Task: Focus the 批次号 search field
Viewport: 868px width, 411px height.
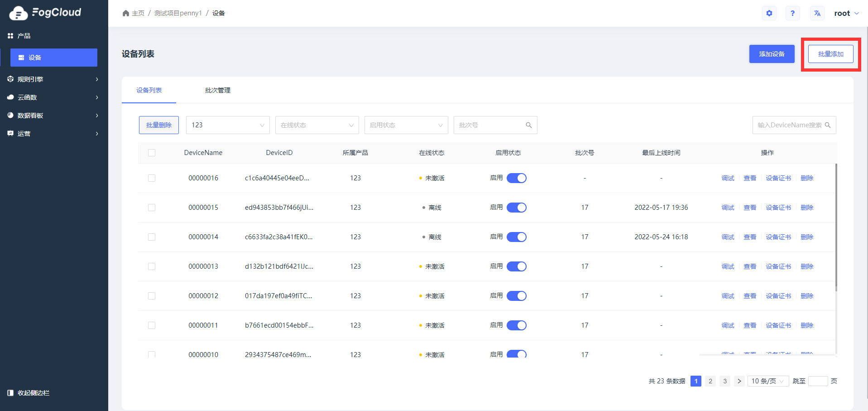Action: pyautogui.click(x=495, y=125)
